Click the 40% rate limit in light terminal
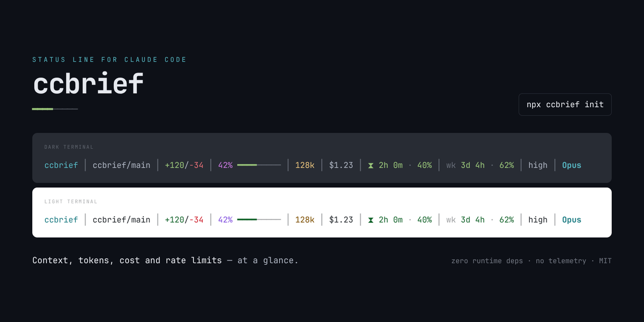644x322 pixels. pyautogui.click(x=425, y=220)
